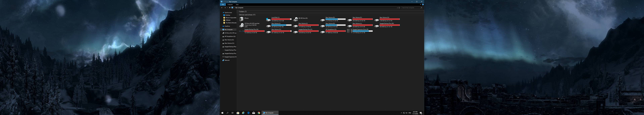Open the iPhone device icon
644x115 pixels.
point(241,19)
